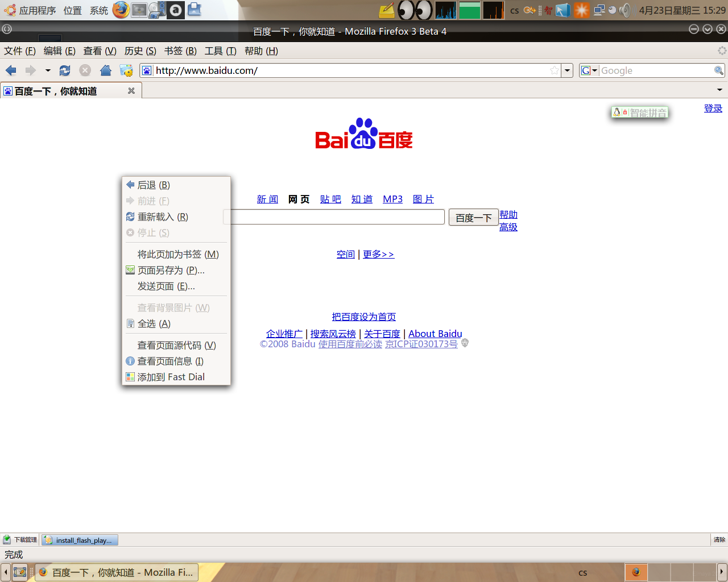Click the browser Back arrow toolbar button
The width and height of the screenshot is (728, 582).
tap(11, 70)
